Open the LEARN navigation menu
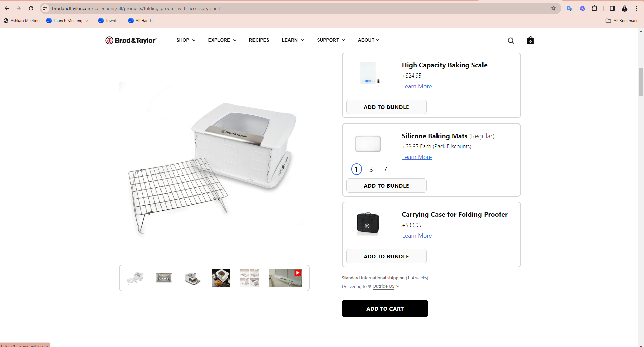This screenshot has width=644, height=347. click(x=293, y=40)
